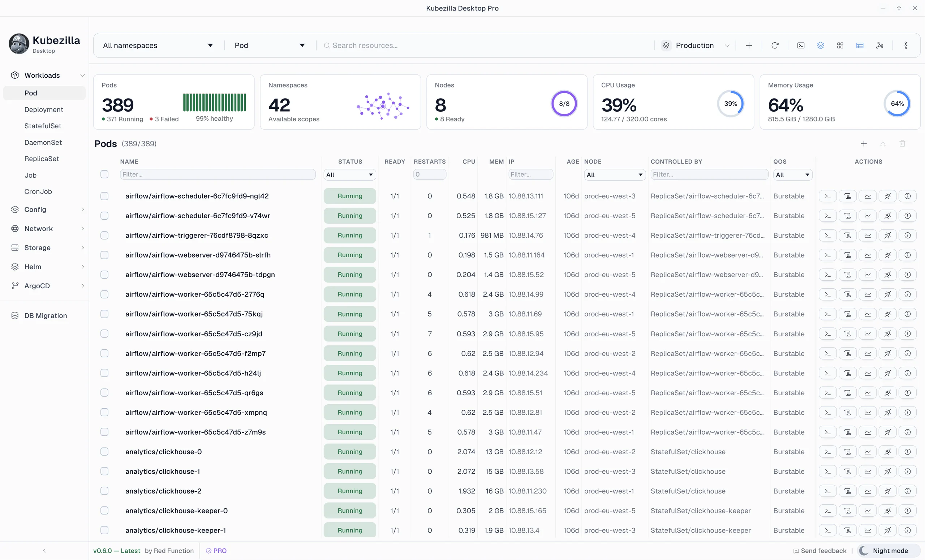
Task: Click the v0.6.0 — Latest version link
Action: pyautogui.click(x=117, y=551)
